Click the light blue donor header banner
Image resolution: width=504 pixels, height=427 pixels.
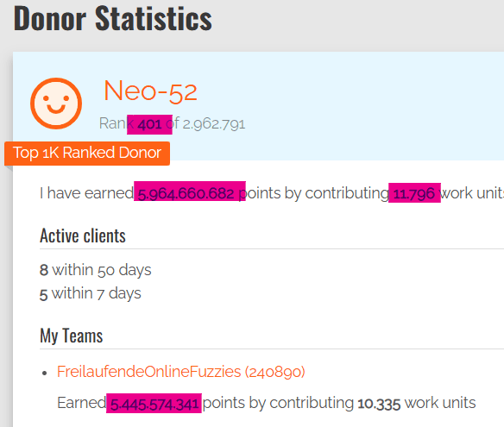tap(258, 106)
